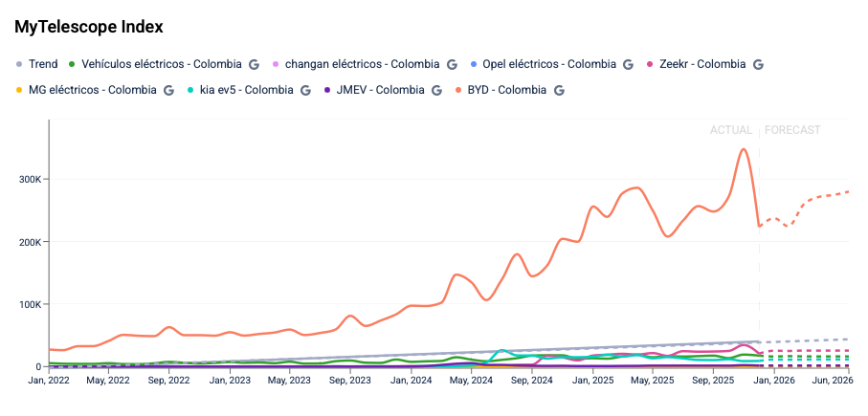This screenshot has height=416, width=868.
Task: Click the BYD line peak near 350K
Action: (744, 149)
